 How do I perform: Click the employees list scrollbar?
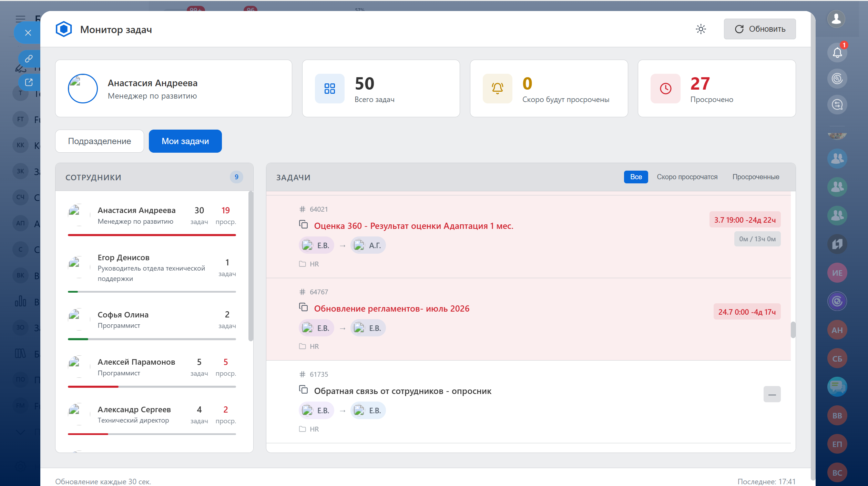tap(251, 266)
